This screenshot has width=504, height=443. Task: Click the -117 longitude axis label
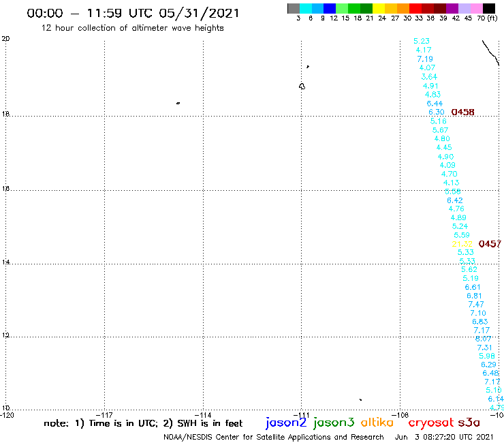tap(104, 415)
